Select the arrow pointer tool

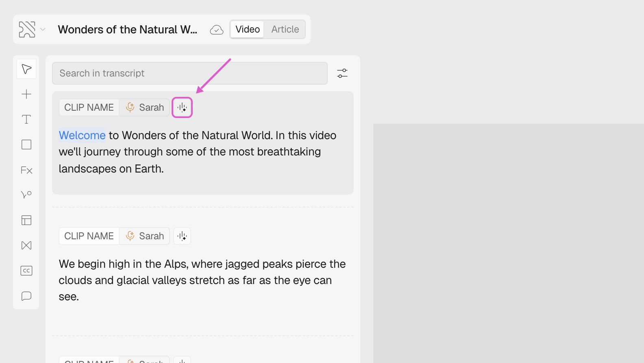pyautogui.click(x=26, y=69)
